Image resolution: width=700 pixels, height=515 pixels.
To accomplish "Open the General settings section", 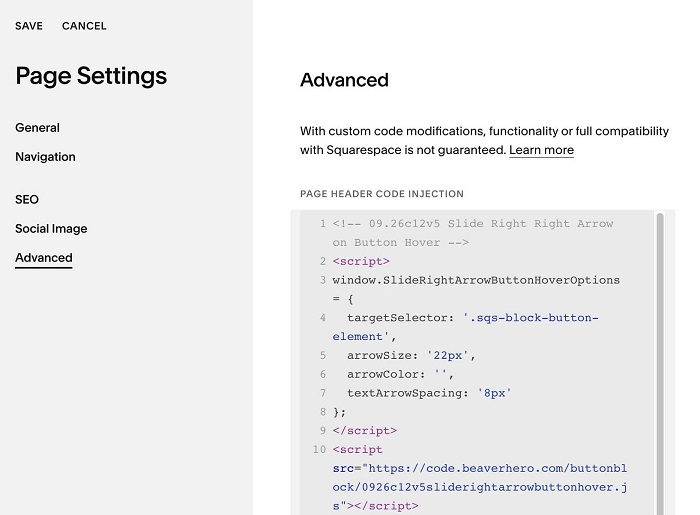I will pos(38,128).
